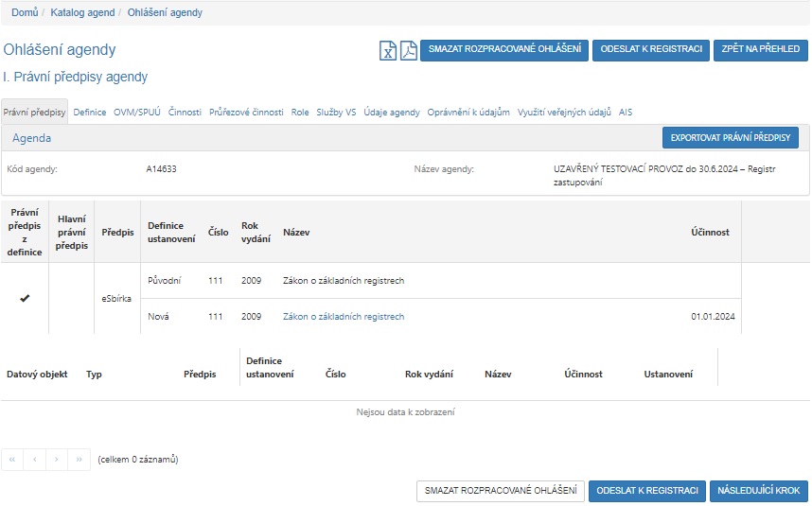Open the blue Zákon o základních registrech link
Image resolution: width=812 pixels, height=506 pixels.
tap(344, 317)
